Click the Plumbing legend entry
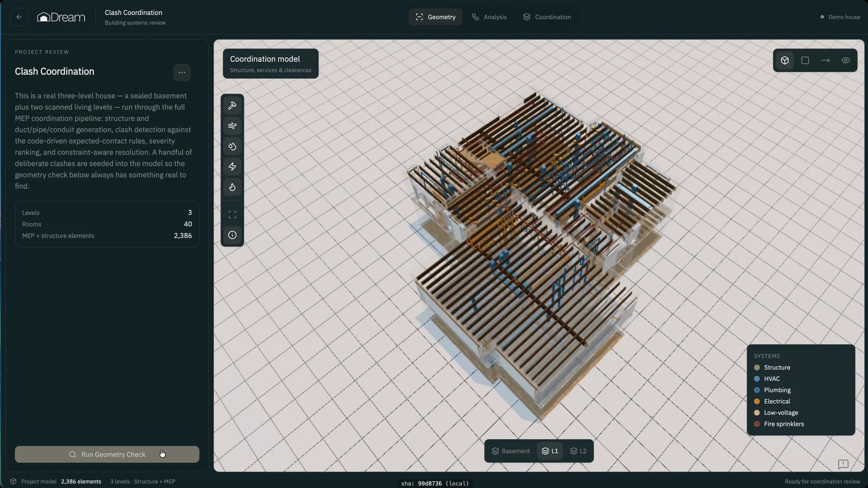The image size is (868, 488). (x=772, y=390)
